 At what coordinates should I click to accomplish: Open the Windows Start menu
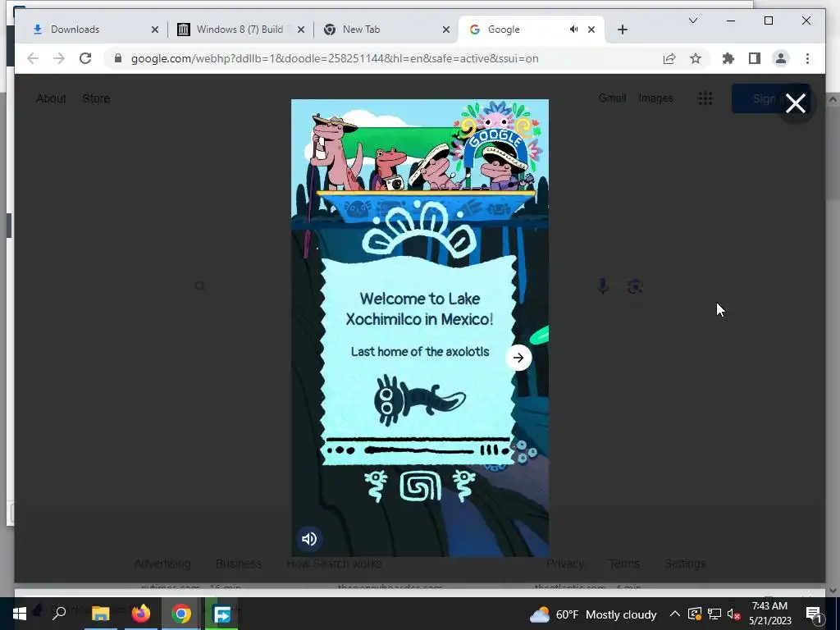[x=20, y=614]
